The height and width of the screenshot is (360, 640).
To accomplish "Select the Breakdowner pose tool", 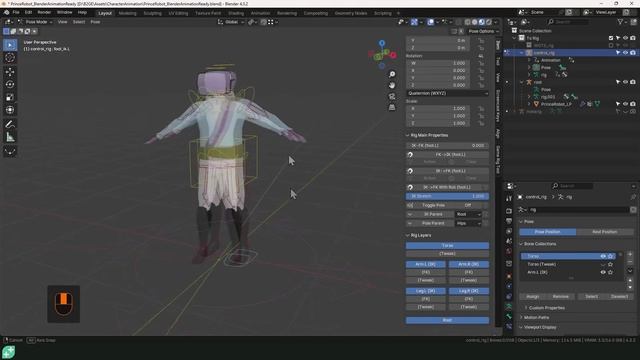I will 10,151.
